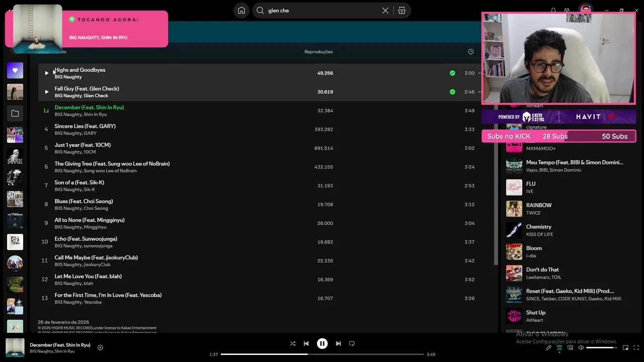The width and height of the screenshot is (644, 362).
Task: Sort by the Reproduções column header
Action: [318, 52]
